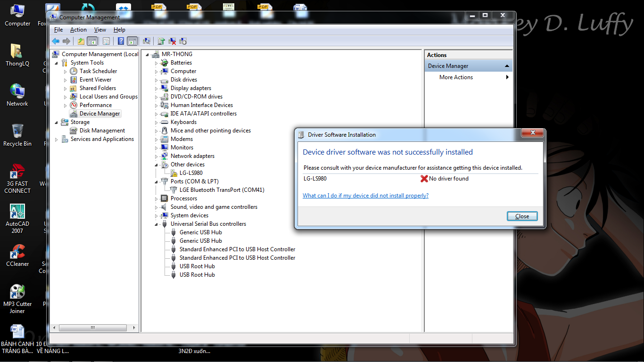Image resolution: width=644 pixels, height=362 pixels.
Task: Select IDE ATA/ATAPI controllers category
Action: click(x=204, y=114)
